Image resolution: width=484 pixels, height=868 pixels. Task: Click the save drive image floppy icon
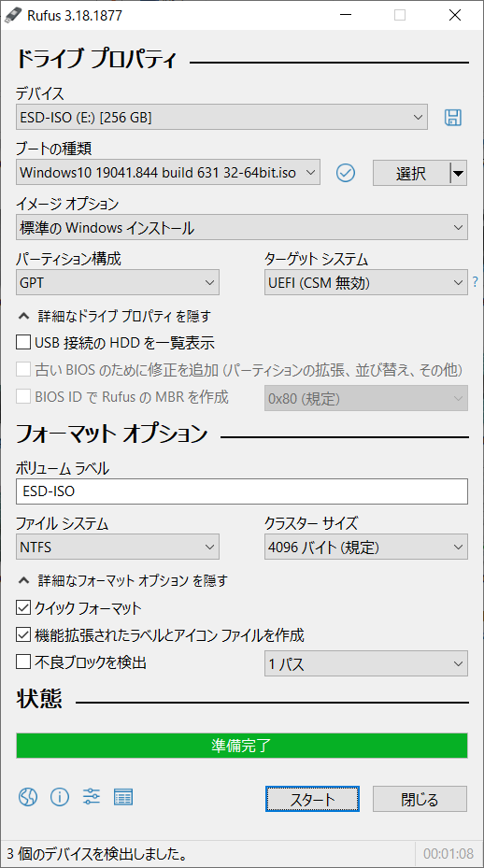[453, 118]
